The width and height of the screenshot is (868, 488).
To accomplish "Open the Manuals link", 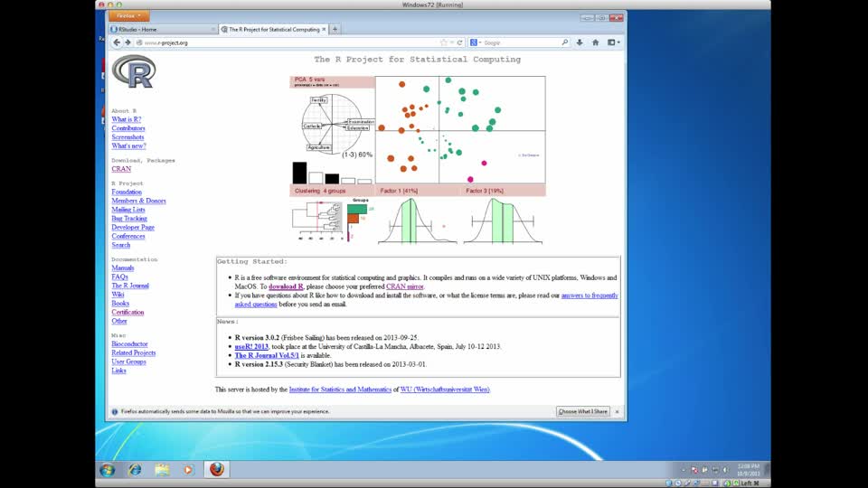I will click(x=122, y=267).
